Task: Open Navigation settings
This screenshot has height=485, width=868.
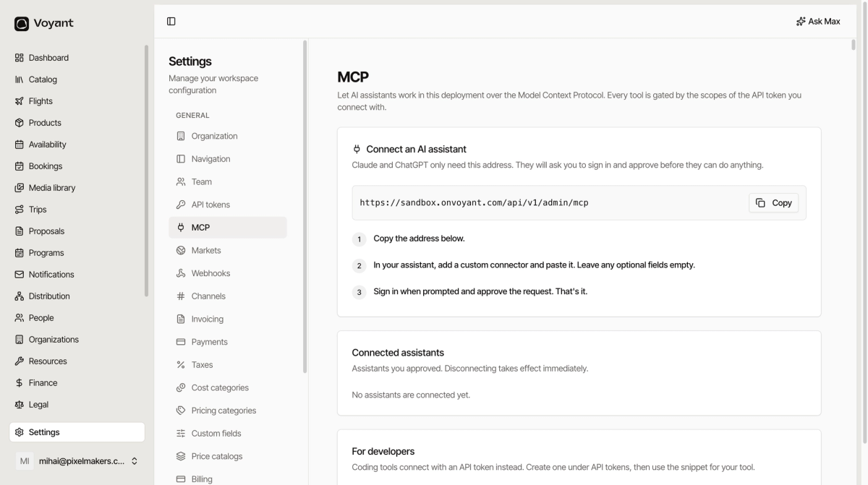Action: click(228, 159)
